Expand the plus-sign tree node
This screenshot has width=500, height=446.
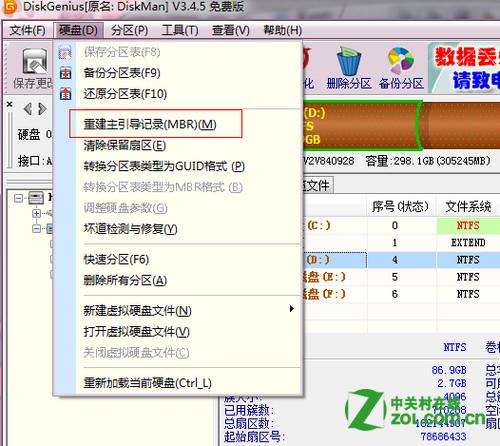(36, 213)
